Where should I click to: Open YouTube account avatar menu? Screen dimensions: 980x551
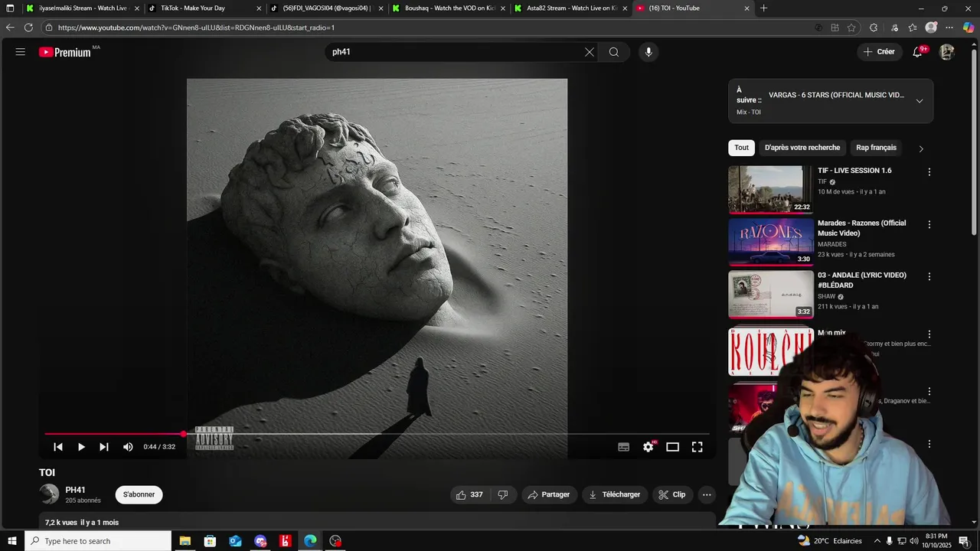[x=947, y=52]
